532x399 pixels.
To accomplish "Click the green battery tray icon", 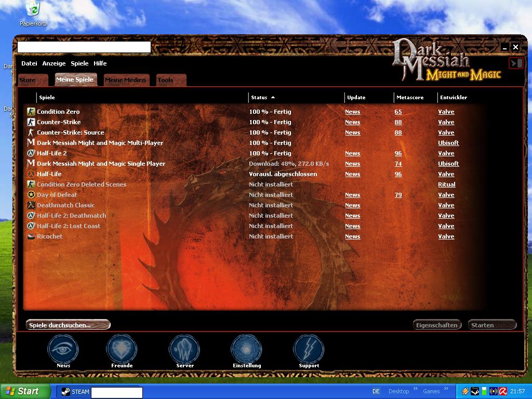I will click(484, 391).
